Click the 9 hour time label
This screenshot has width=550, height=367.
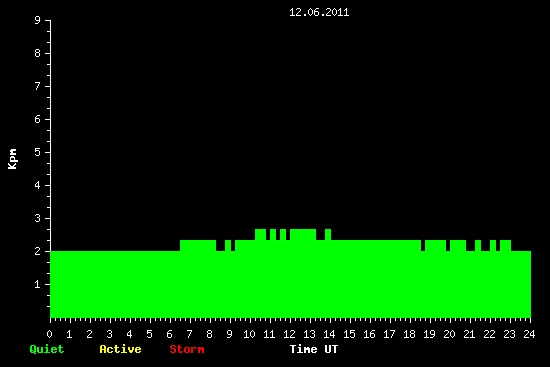click(229, 334)
